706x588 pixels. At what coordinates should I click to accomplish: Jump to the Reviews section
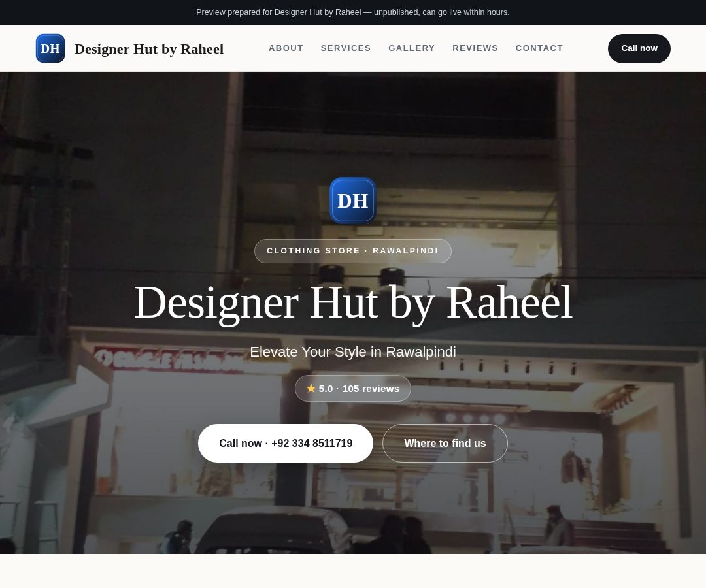tap(475, 48)
